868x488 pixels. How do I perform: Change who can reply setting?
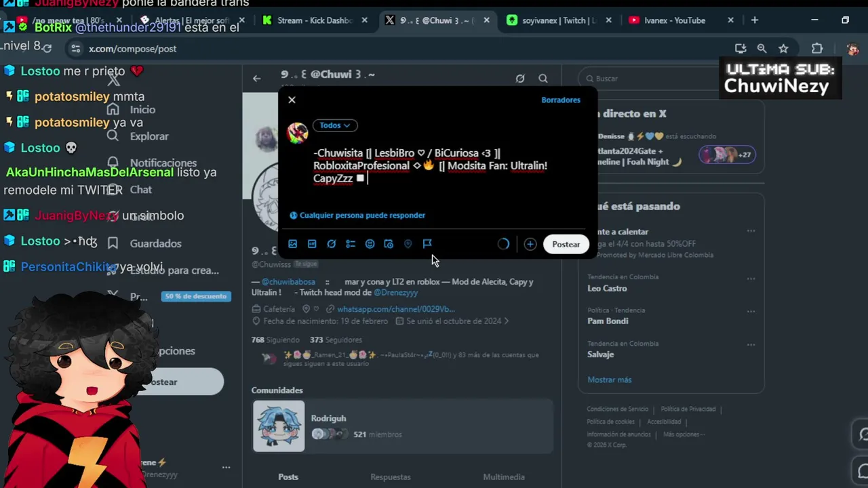tap(357, 216)
